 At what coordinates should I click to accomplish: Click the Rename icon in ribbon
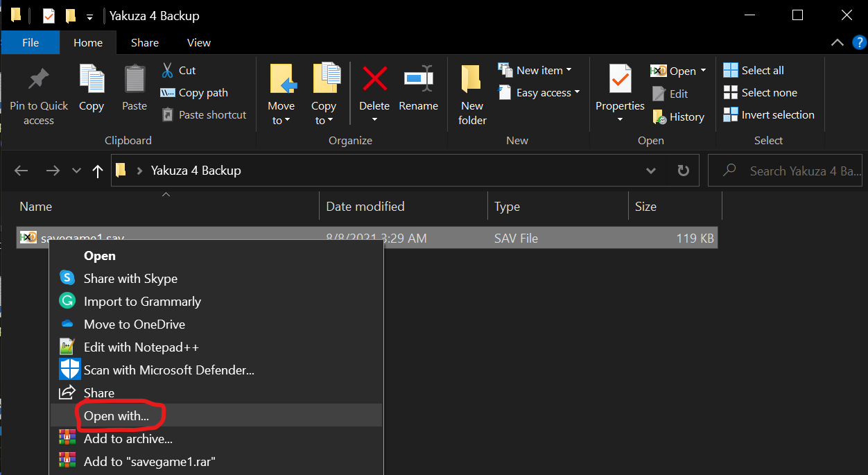point(418,78)
